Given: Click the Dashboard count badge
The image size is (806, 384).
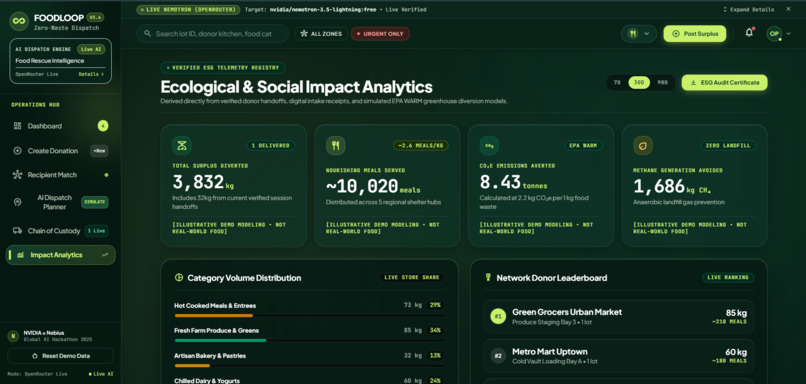Looking at the screenshot, I should 103,126.
